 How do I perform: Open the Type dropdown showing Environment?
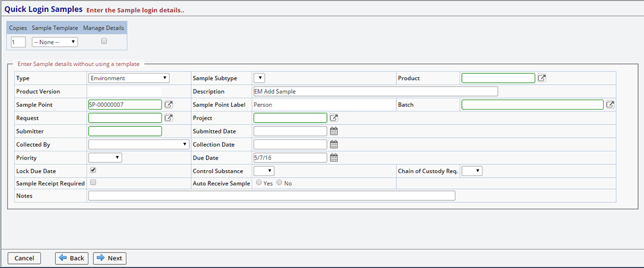pos(129,78)
